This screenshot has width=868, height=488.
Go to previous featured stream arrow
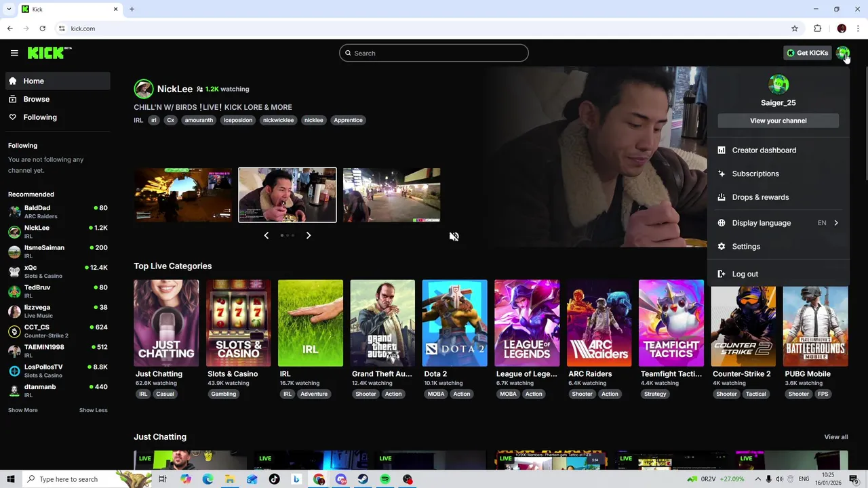[x=266, y=235]
